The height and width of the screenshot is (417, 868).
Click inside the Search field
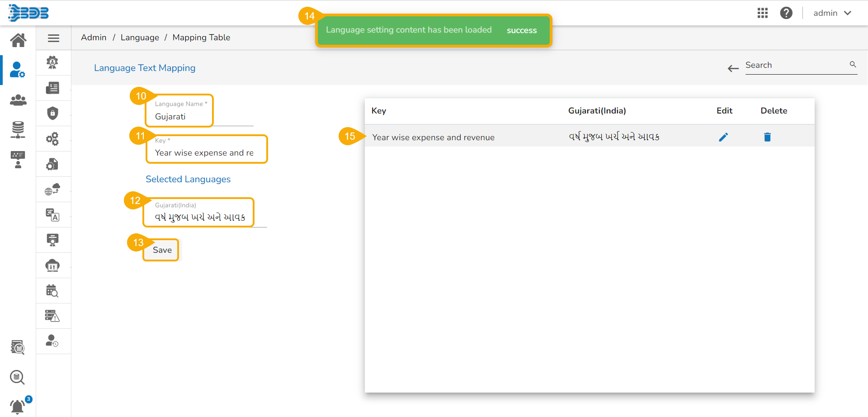(x=796, y=65)
